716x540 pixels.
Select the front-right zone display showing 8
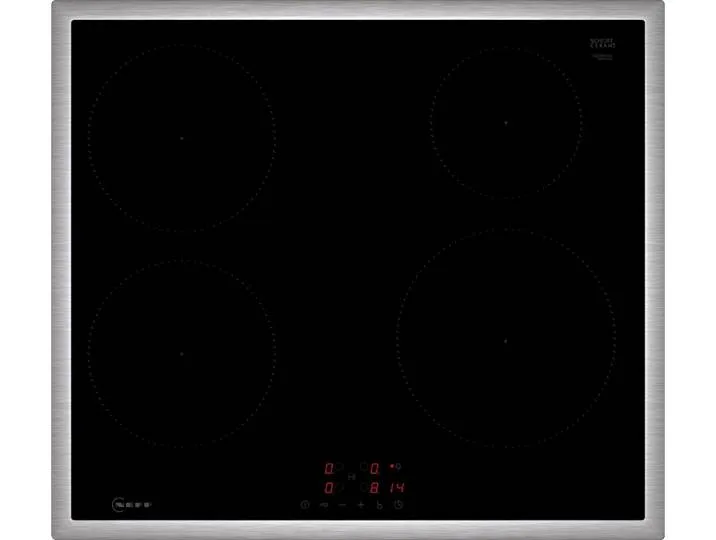pyautogui.click(x=374, y=488)
